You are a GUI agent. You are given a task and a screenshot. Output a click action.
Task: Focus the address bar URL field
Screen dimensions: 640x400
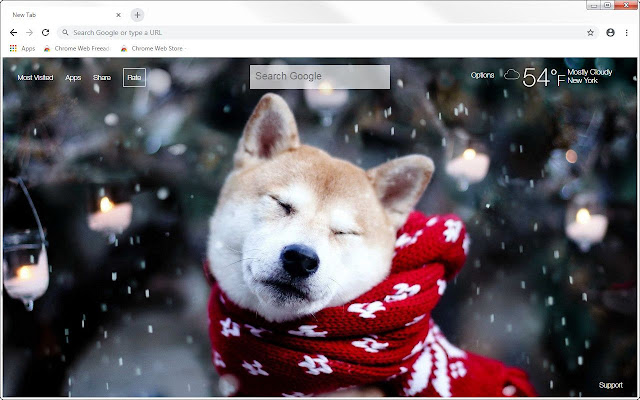327,33
